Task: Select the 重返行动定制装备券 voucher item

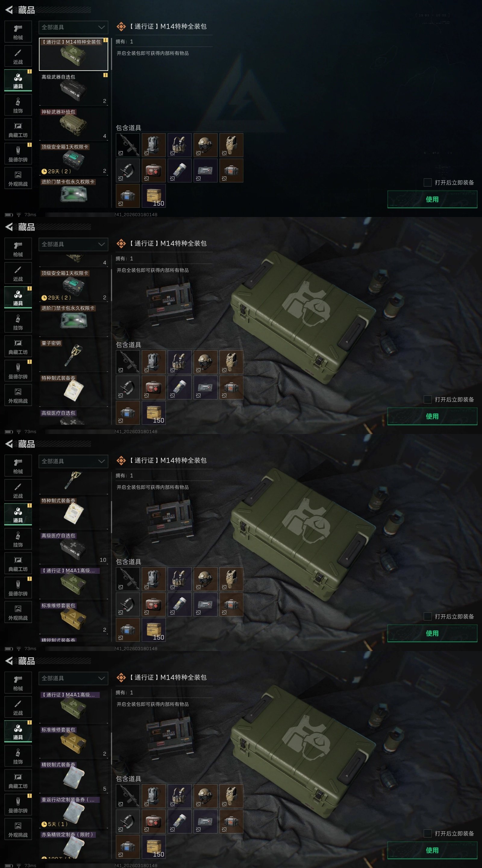Action: pyautogui.click(x=74, y=812)
